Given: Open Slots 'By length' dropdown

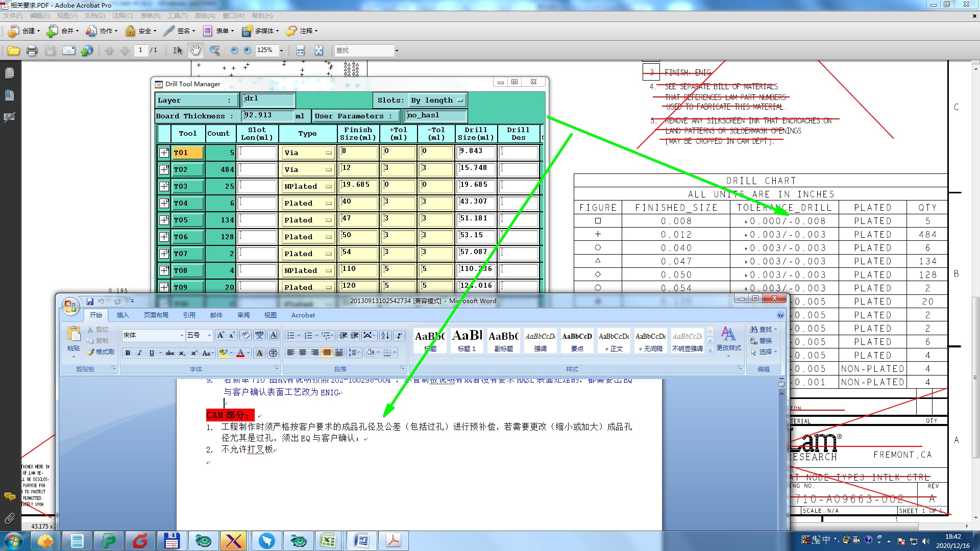Looking at the screenshot, I should coord(437,101).
